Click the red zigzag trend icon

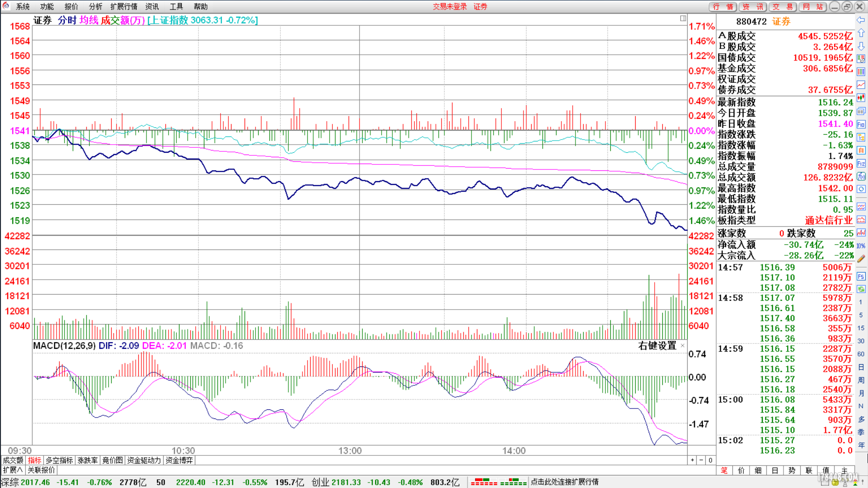click(861, 232)
